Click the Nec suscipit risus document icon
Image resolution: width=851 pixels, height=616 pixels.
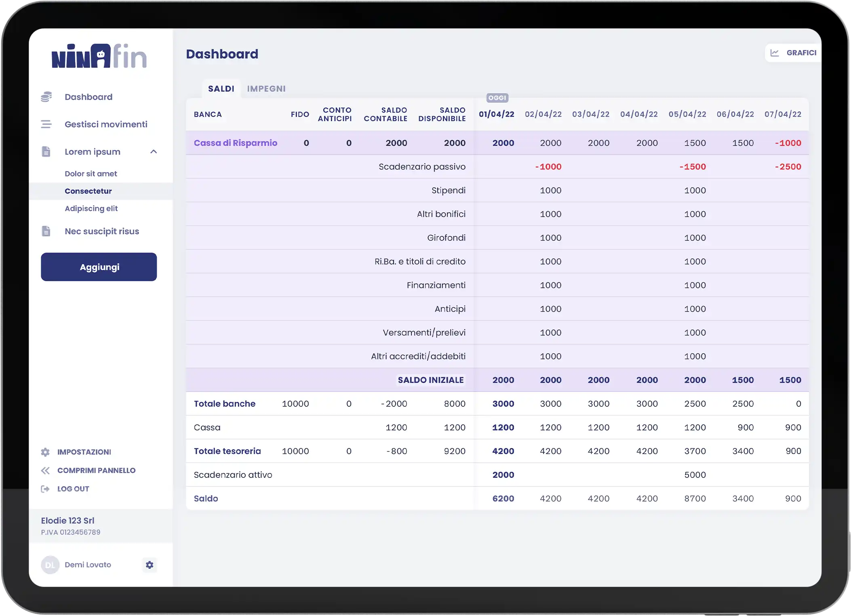(46, 231)
